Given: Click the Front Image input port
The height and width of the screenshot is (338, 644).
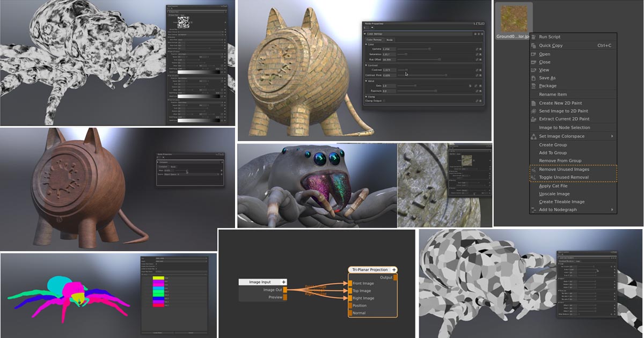Looking at the screenshot, I should 350,283.
